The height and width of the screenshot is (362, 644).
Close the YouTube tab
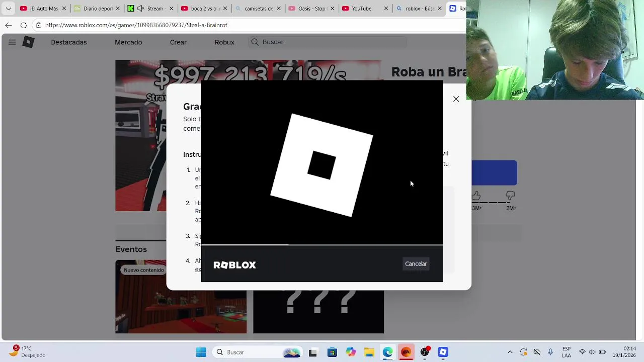click(x=386, y=9)
